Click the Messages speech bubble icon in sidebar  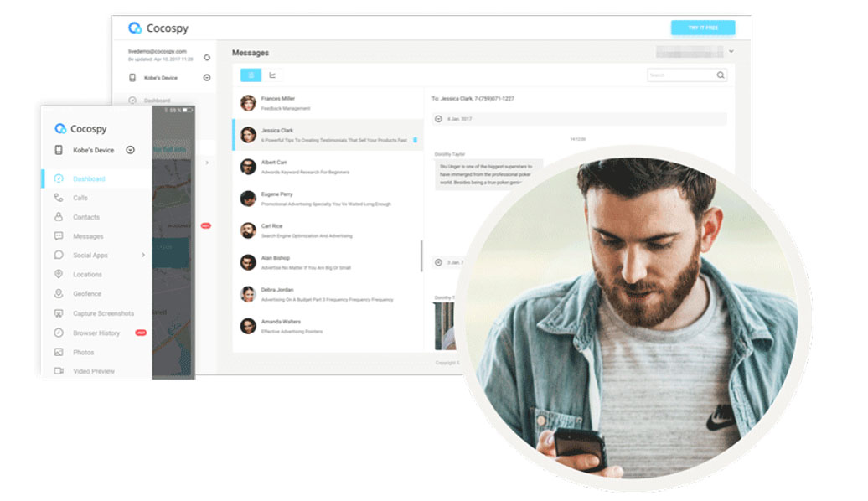(59, 235)
